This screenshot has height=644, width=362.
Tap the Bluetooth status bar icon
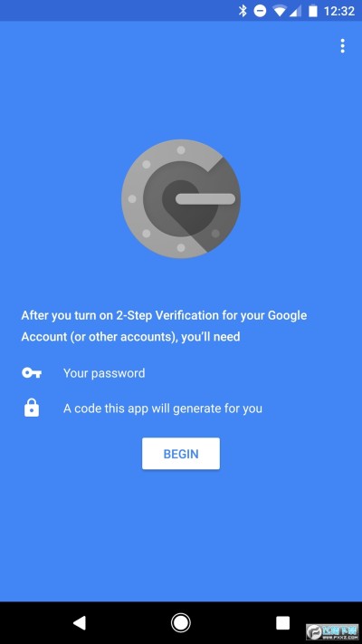[243, 11]
